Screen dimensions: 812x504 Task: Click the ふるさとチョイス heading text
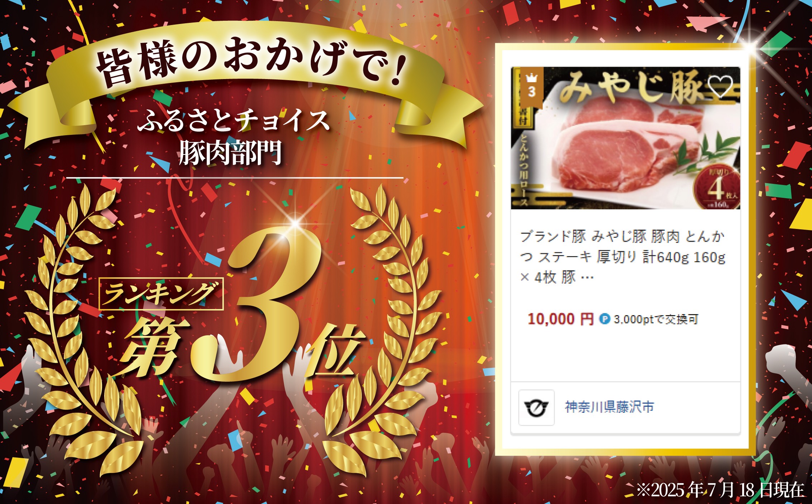233,120
